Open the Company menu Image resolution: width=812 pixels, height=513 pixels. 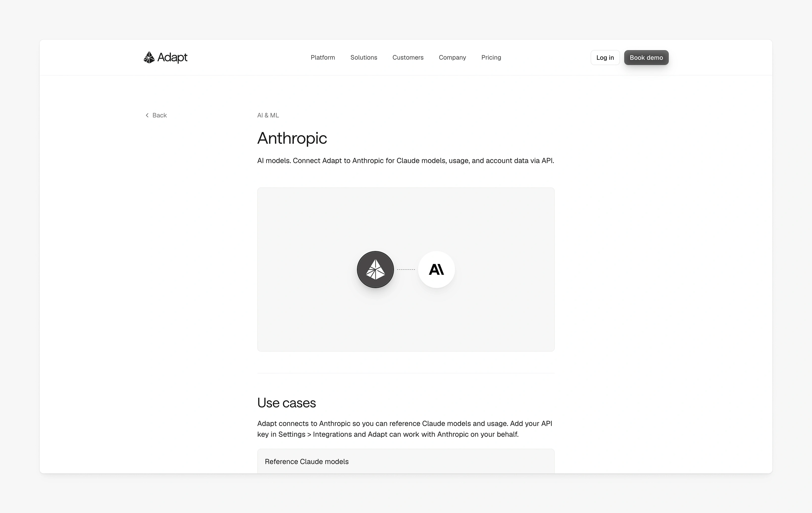[x=452, y=57]
